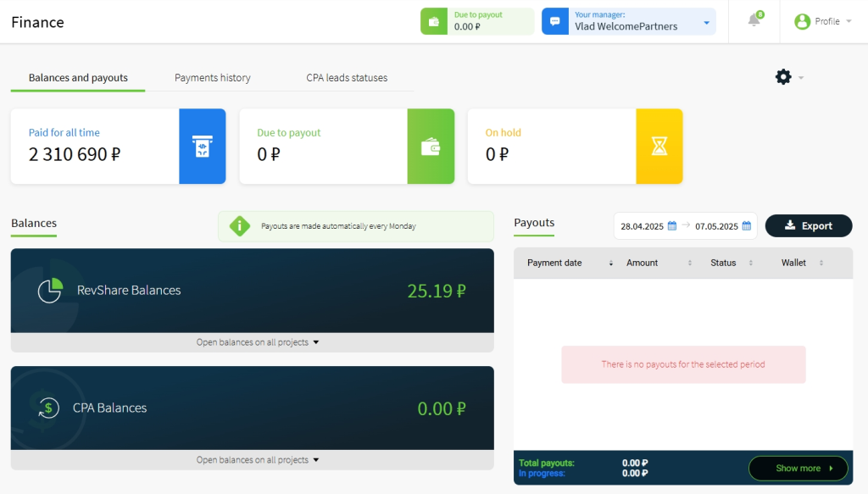The image size is (868, 494).
Task: Expand RevShare open balances on all projects
Action: tap(258, 342)
